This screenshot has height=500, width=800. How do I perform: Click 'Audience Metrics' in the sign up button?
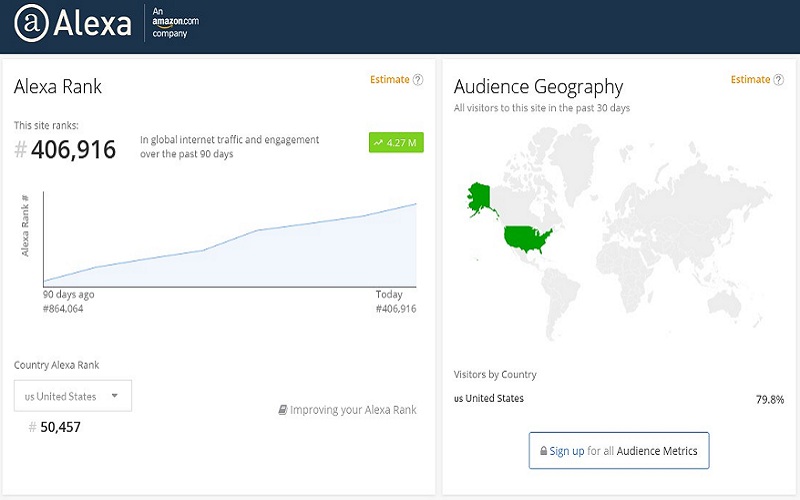[663, 451]
